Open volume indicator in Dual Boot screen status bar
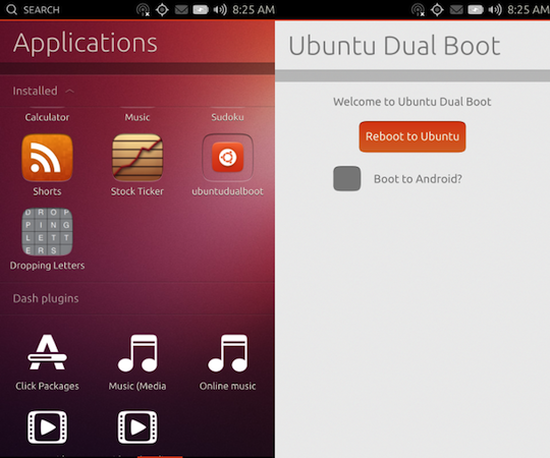The width and height of the screenshot is (550, 458). (x=495, y=10)
